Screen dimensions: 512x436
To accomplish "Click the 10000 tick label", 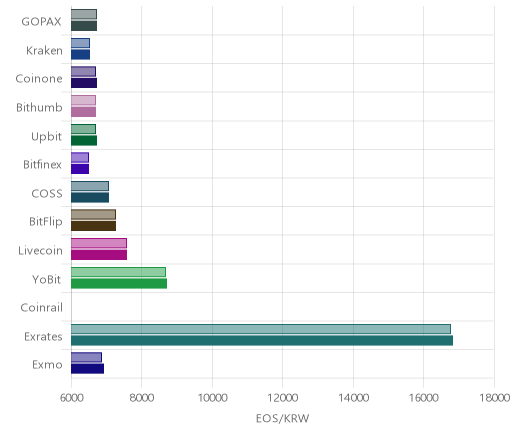I will (x=212, y=398).
